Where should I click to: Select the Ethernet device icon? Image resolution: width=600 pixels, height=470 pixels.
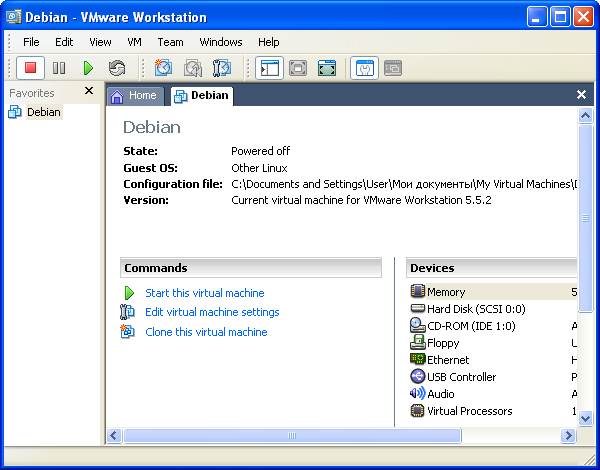pyautogui.click(x=417, y=359)
